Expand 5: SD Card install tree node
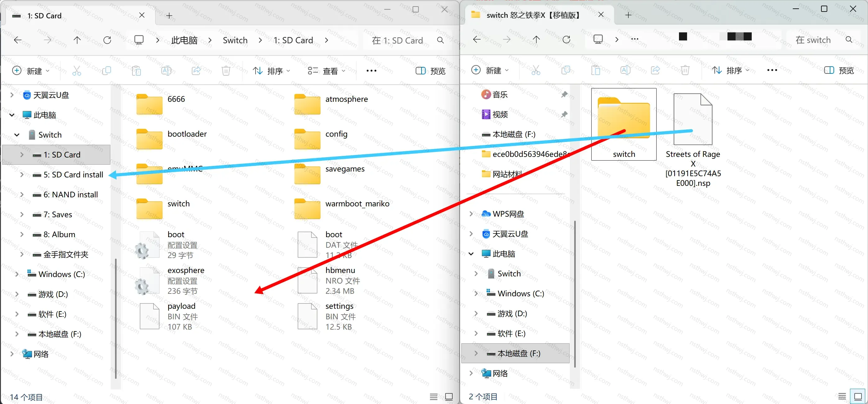 point(22,174)
